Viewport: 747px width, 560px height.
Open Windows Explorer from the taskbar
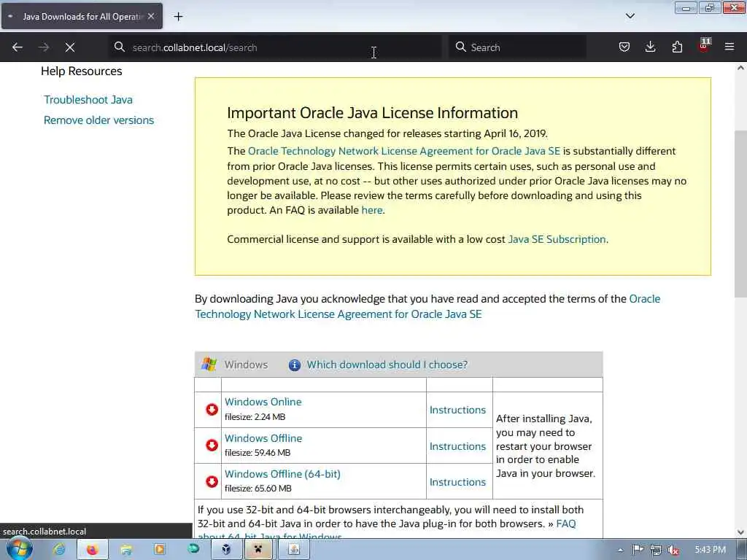(x=126, y=550)
